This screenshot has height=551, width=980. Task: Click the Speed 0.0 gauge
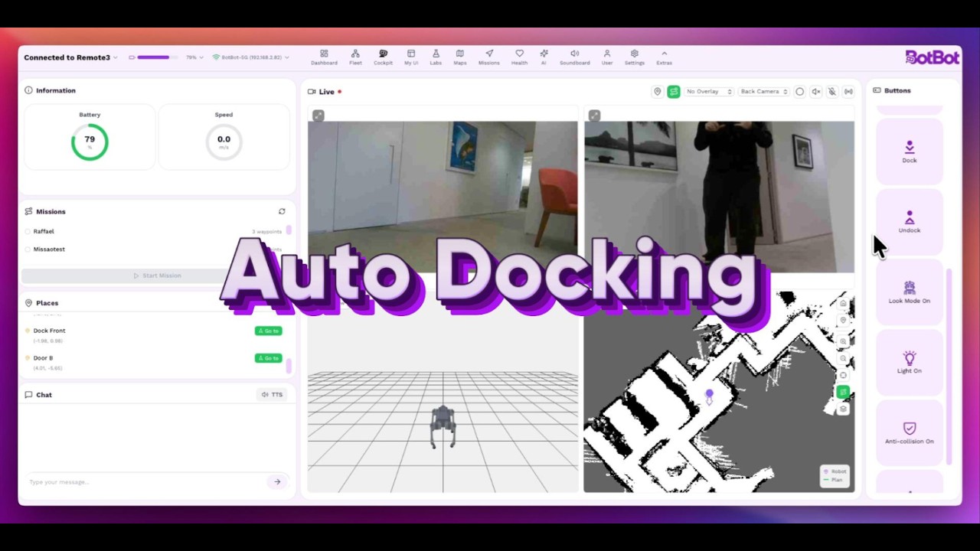coord(224,142)
